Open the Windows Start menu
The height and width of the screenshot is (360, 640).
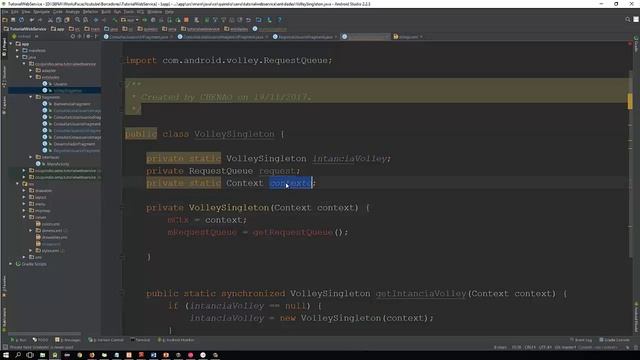pyautogui.click(x=6, y=355)
